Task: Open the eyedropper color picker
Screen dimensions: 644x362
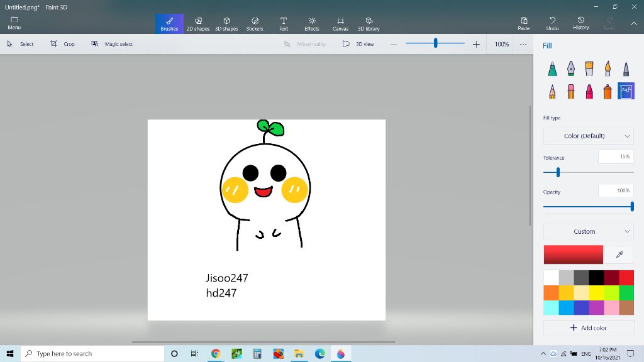Action: pyautogui.click(x=619, y=255)
